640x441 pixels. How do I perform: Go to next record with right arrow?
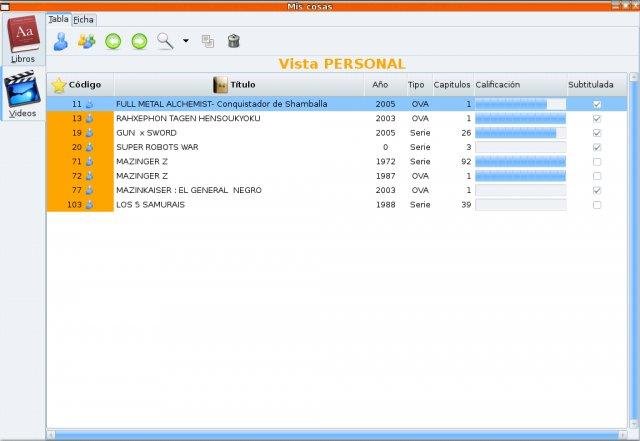[139, 41]
